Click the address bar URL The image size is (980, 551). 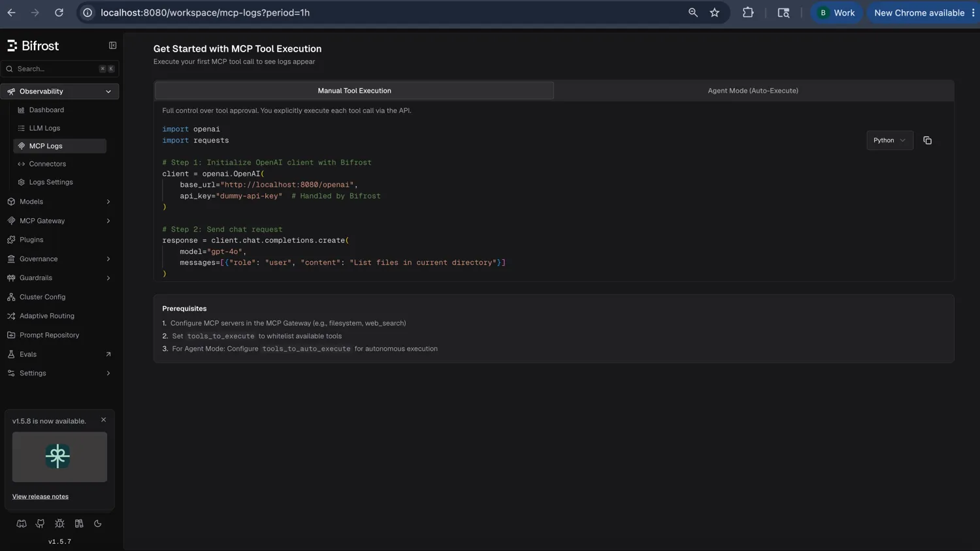click(x=205, y=12)
